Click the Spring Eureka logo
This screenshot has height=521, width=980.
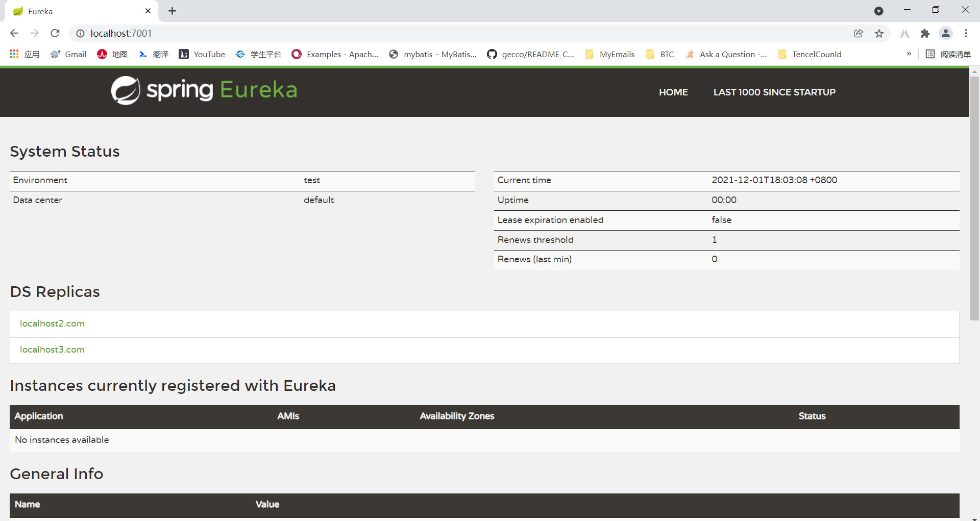tap(204, 90)
